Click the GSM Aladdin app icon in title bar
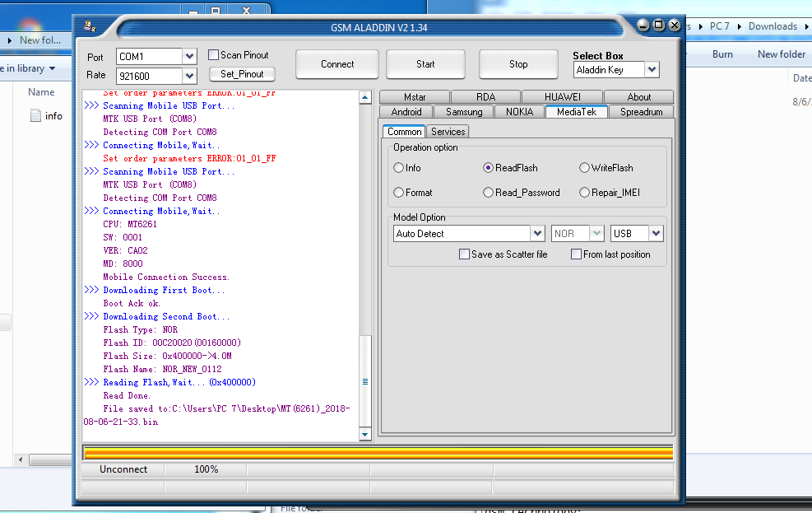 point(90,26)
